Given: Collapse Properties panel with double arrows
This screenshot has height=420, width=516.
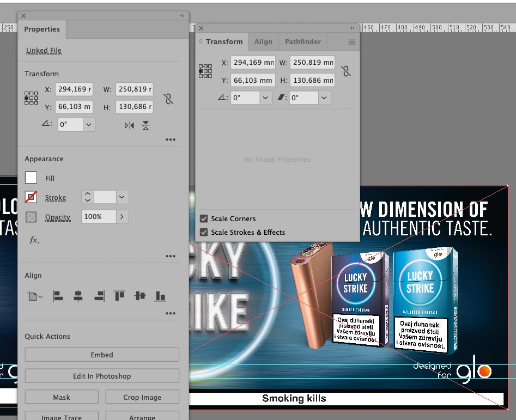Looking at the screenshot, I should [x=182, y=15].
